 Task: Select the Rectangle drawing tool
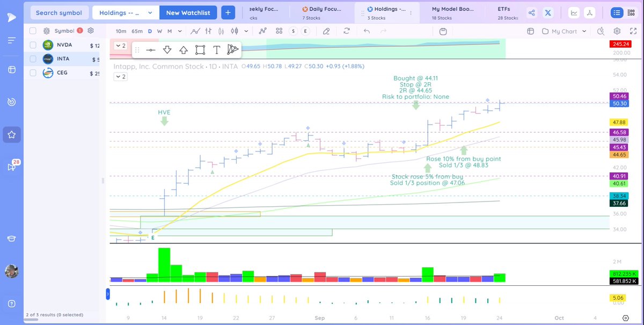[x=200, y=49]
